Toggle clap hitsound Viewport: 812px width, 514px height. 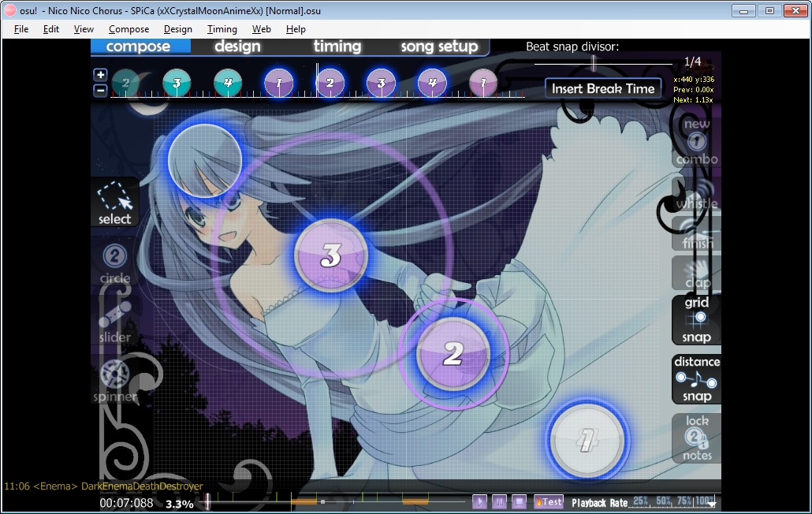(x=697, y=274)
